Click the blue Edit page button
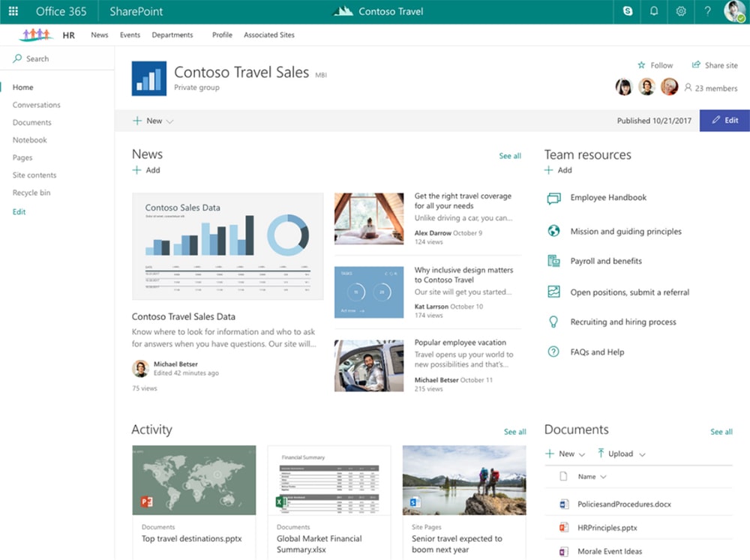Viewport: 750px width, 560px height. pos(724,121)
